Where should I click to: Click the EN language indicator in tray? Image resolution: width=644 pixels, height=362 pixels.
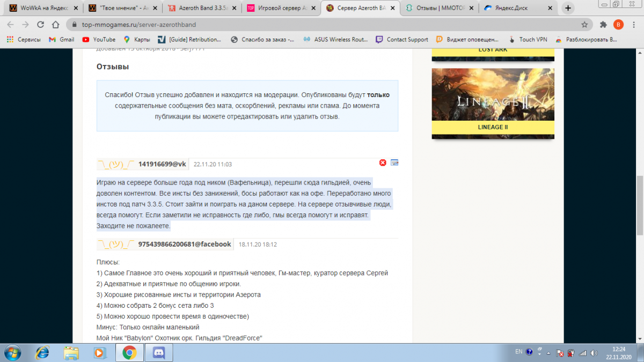pyautogui.click(x=518, y=352)
